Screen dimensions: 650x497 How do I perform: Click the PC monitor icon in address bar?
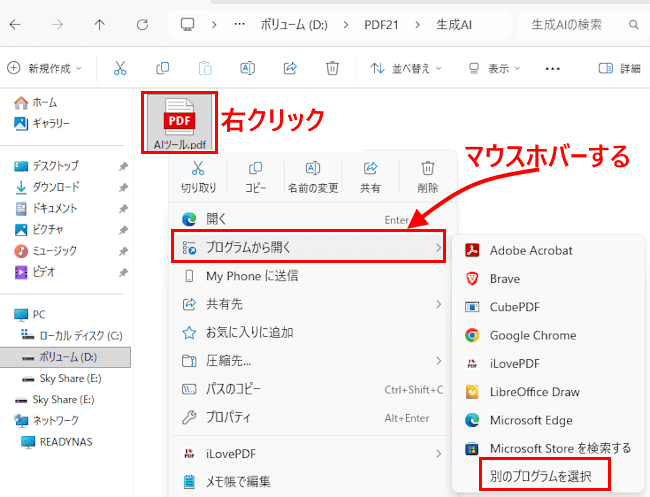pyautogui.click(x=187, y=24)
